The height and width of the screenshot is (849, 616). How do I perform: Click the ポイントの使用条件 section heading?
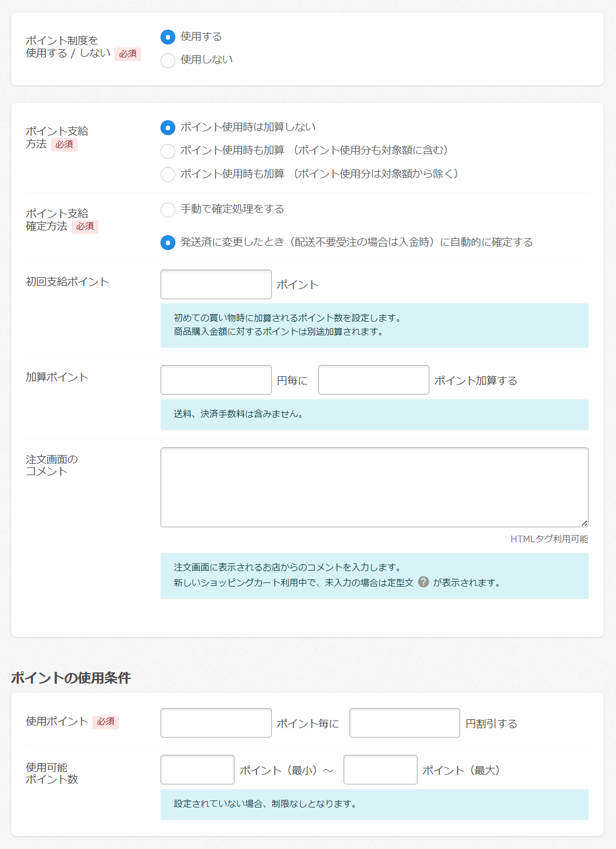click(71, 678)
